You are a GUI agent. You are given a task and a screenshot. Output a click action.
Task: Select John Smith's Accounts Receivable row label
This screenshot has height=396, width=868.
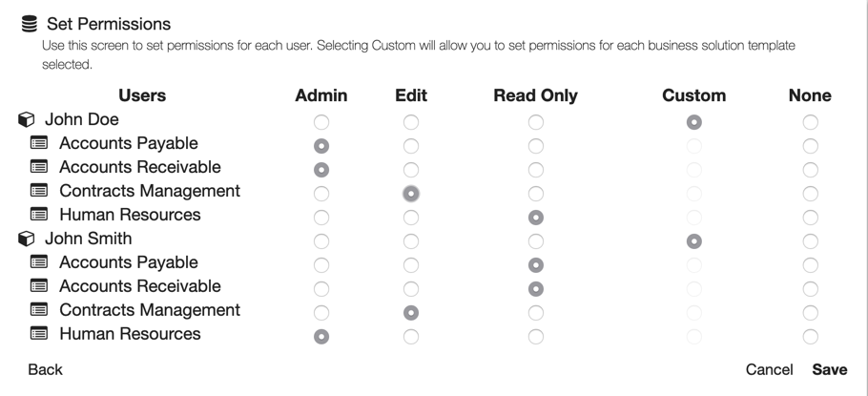tap(139, 286)
